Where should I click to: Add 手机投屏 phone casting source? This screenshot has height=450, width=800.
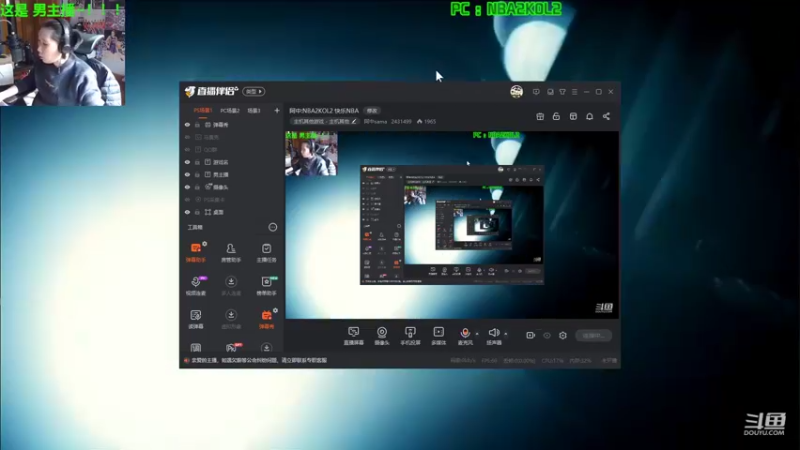point(410,336)
